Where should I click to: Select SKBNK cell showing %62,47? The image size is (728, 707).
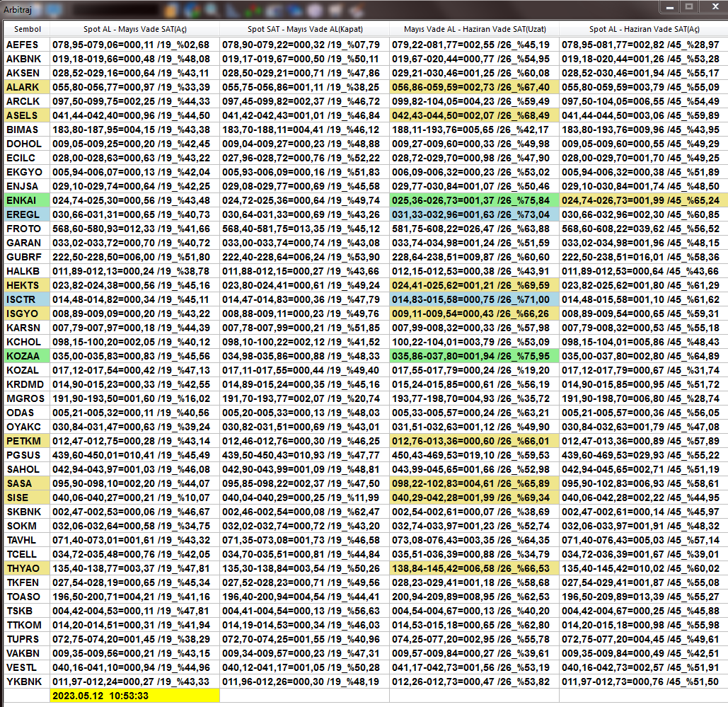click(304, 512)
